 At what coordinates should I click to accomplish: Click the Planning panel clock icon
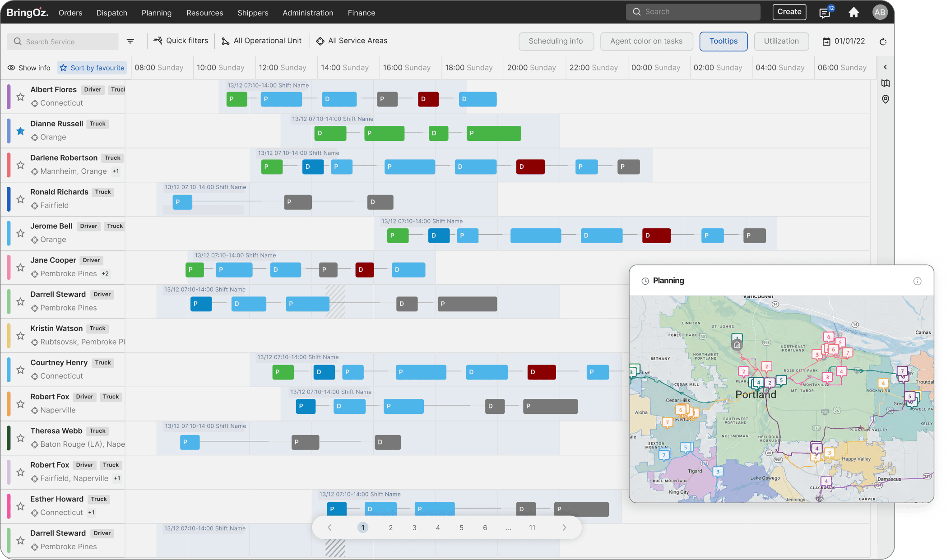click(x=645, y=281)
